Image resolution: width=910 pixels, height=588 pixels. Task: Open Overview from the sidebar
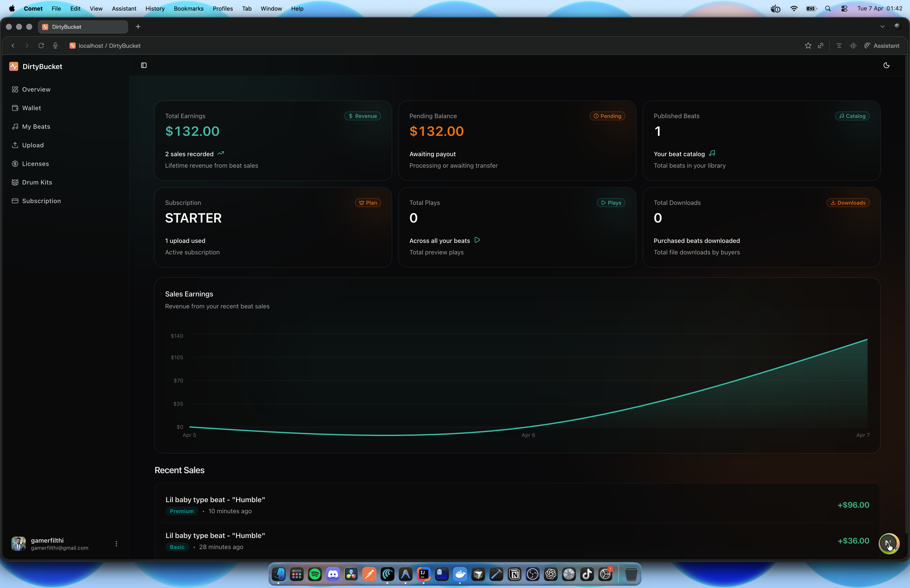tap(36, 89)
